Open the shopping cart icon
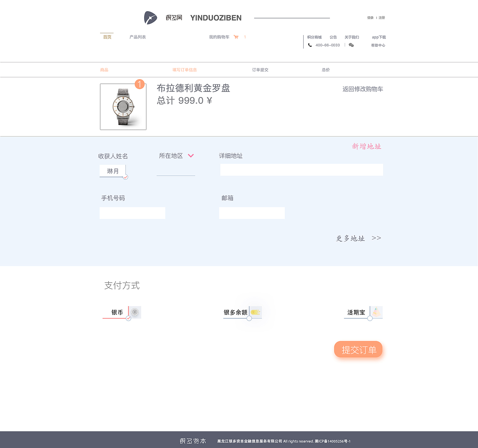Screen dimensions: 478x448 click(236, 37)
